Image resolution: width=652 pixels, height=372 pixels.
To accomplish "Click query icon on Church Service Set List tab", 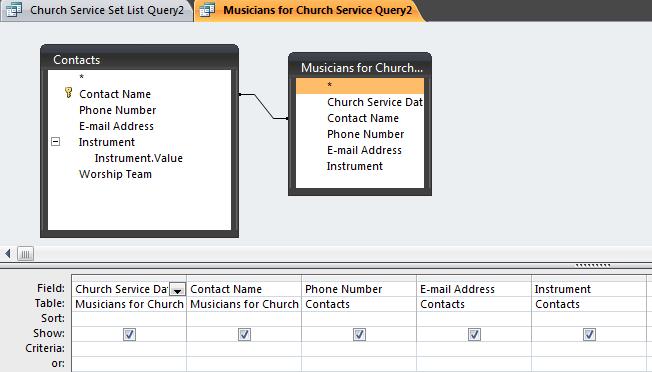I will (13, 10).
